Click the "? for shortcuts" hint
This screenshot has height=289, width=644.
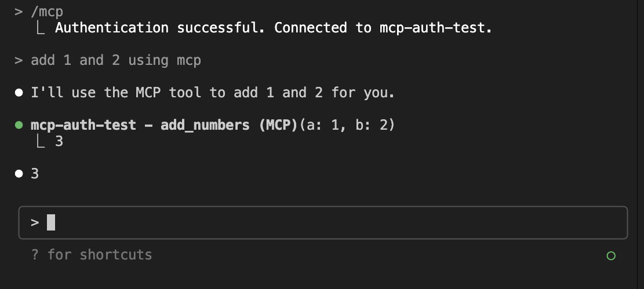tap(92, 255)
